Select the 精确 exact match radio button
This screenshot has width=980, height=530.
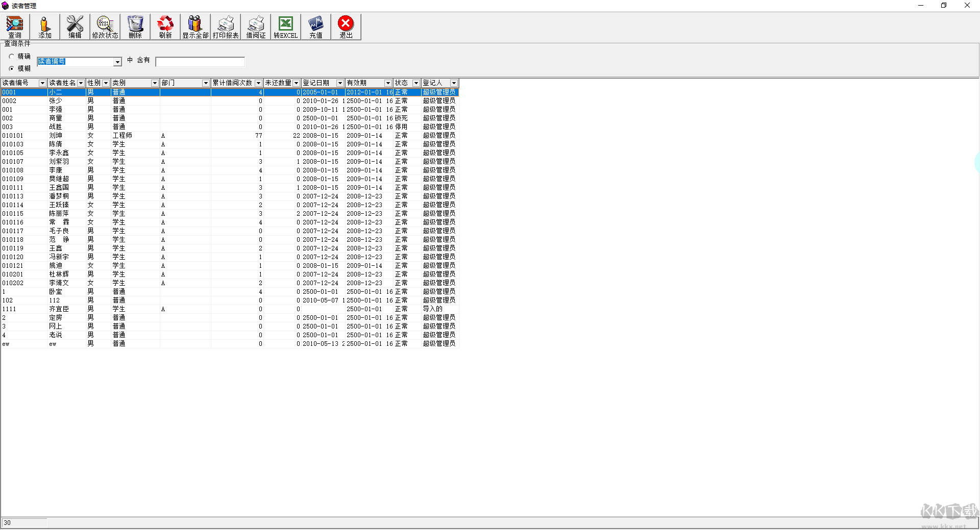coord(12,57)
